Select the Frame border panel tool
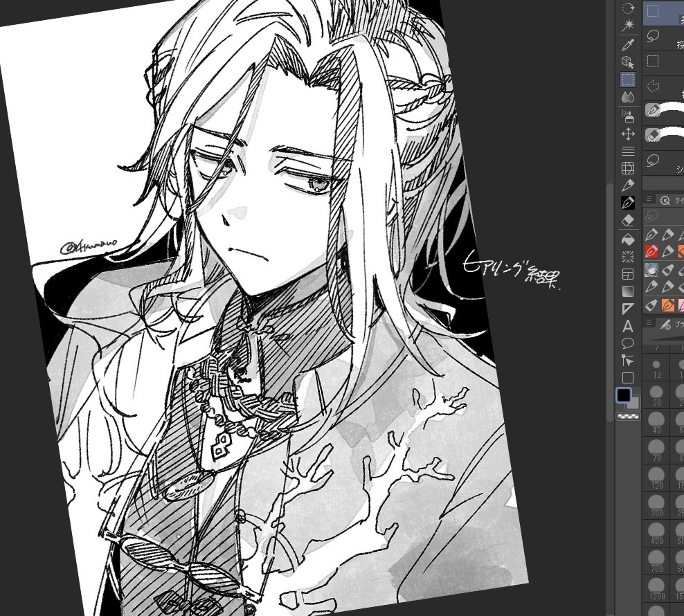 point(628,274)
